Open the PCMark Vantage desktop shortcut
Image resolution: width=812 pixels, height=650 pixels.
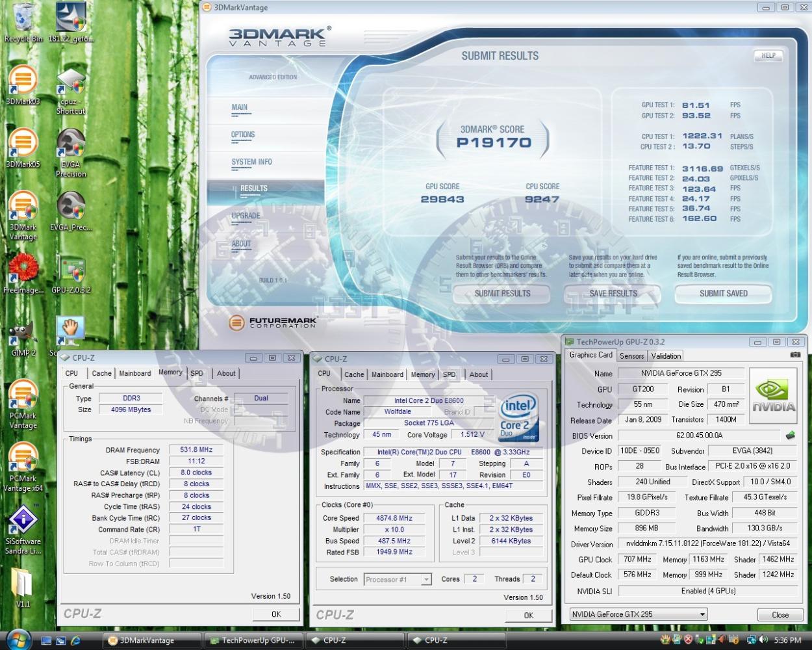[x=23, y=405]
